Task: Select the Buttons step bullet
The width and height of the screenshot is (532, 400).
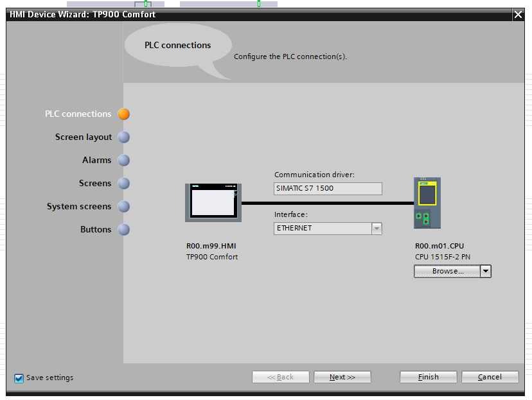Action: coord(124,229)
